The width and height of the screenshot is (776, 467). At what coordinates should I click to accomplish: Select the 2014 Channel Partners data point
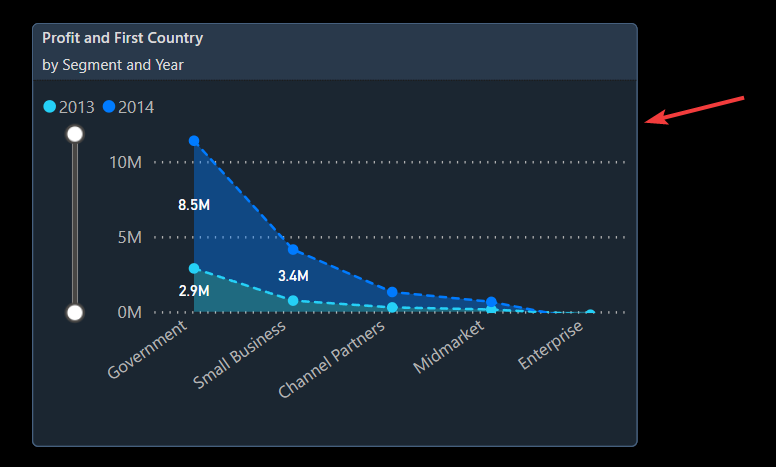coord(392,292)
